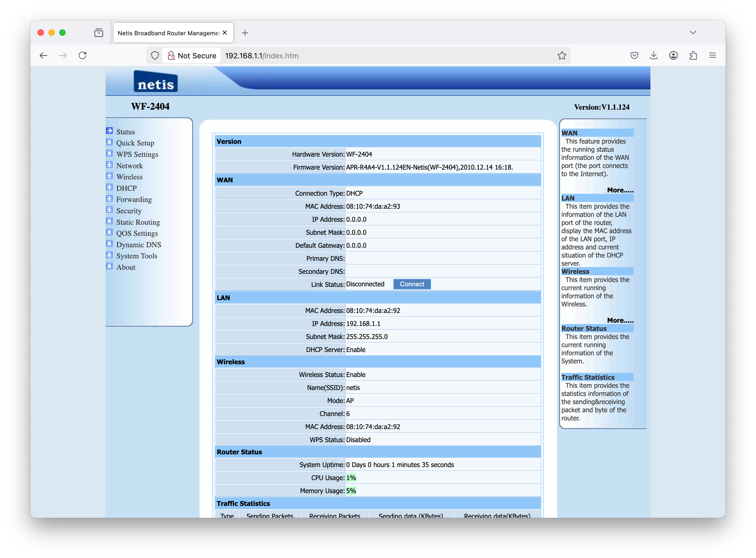
Task: Open the Forwarding sidebar entry
Action: pyautogui.click(x=134, y=200)
